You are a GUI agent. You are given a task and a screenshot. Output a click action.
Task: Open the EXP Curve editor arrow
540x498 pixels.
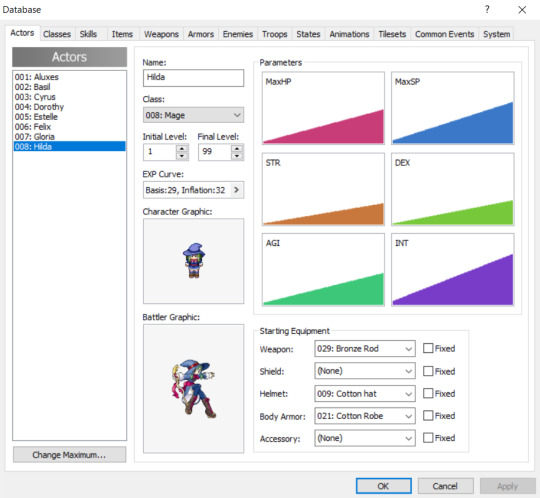coord(237,190)
